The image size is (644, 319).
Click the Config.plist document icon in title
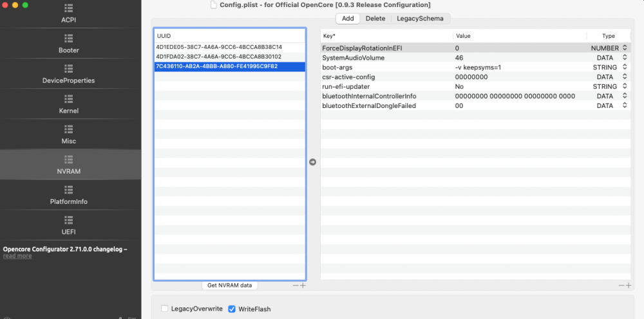coord(213,5)
